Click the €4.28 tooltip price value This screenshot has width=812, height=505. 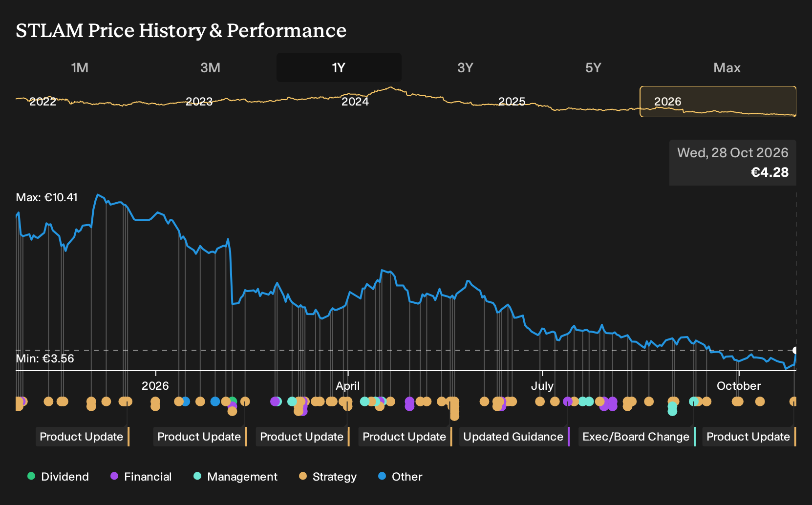[x=769, y=172]
